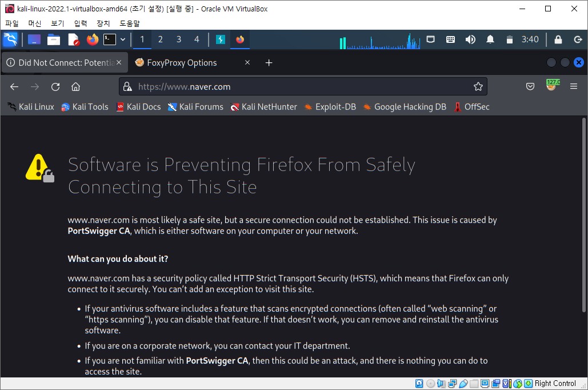Viewport: 588px width, 390px height.
Task: Open the Kali application menu dragon icon
Action: pos(10,39)
